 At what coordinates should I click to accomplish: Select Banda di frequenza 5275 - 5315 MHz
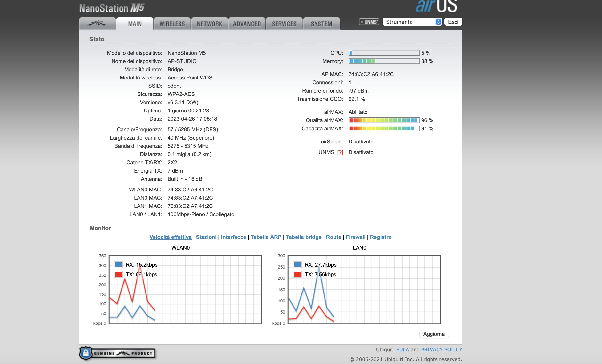pos(188,146)
